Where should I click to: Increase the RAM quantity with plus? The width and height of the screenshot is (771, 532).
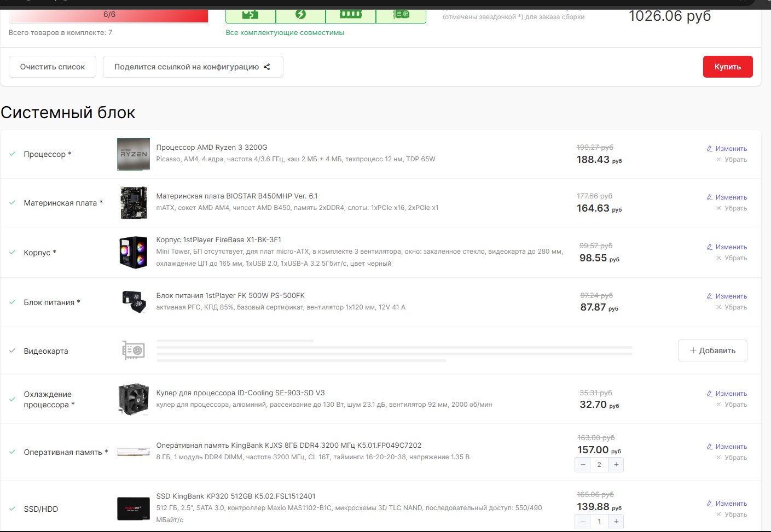(616, 465)
